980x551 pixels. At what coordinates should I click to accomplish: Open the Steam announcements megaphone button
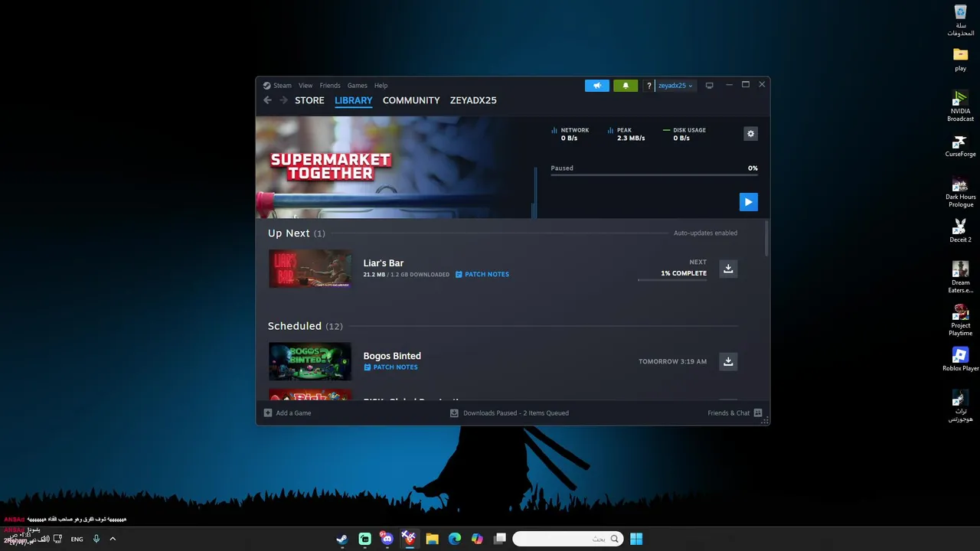[597, 86]
